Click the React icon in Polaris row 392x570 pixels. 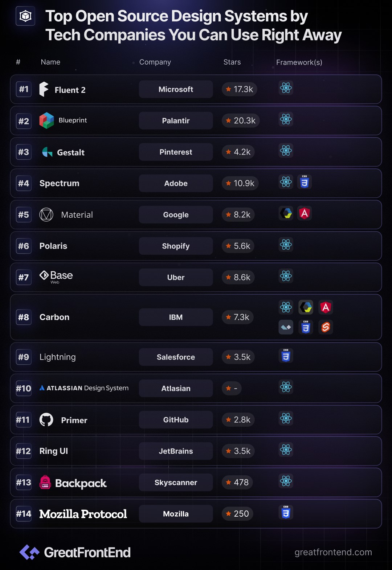286,245
